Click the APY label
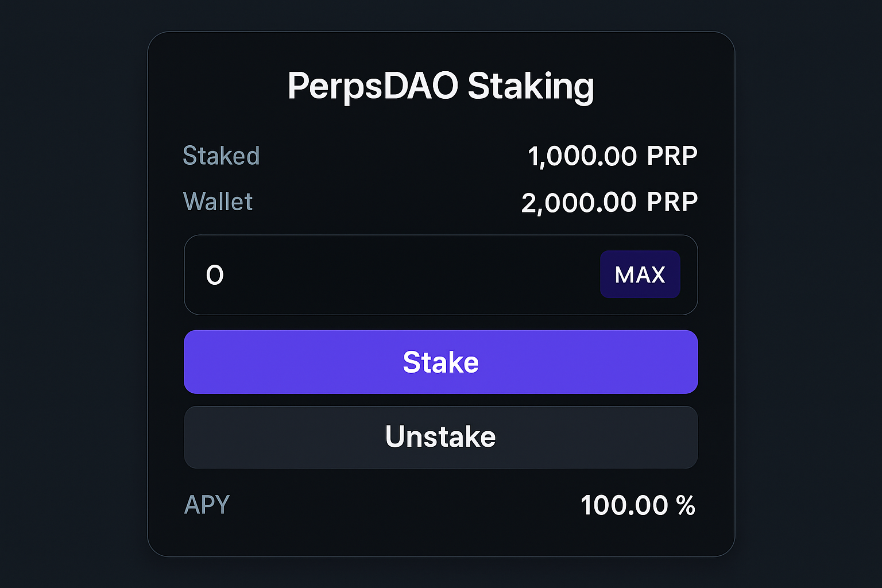Viewport: 882px width, 588px height. [x=206, y=505]
